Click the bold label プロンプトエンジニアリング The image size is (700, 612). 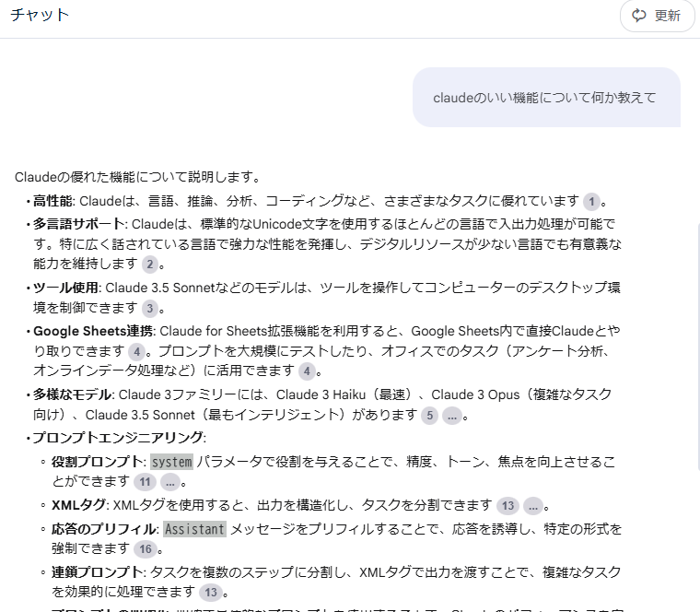tap(117, 437)
